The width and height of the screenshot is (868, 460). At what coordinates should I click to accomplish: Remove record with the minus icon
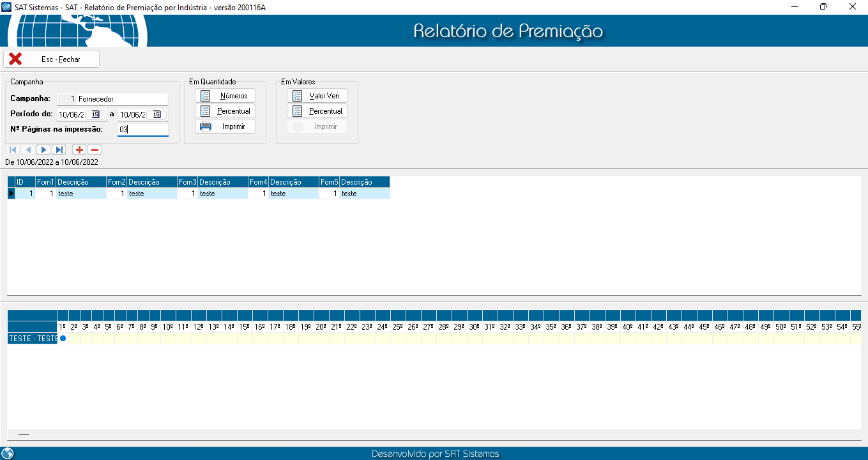pyautogui.click(x=95, y=149)
